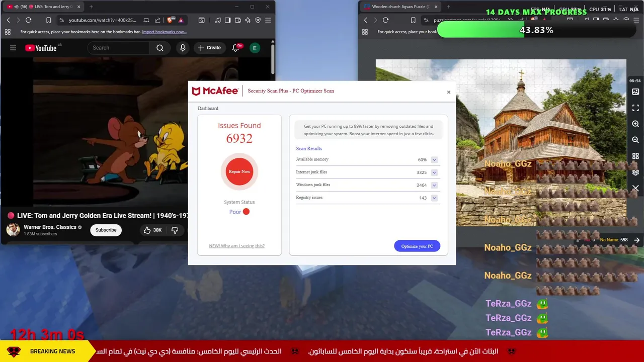This screenshot has width=644, height=362.
Task: Toggle puzzle fullscreen icon
Action: point(635,108)
